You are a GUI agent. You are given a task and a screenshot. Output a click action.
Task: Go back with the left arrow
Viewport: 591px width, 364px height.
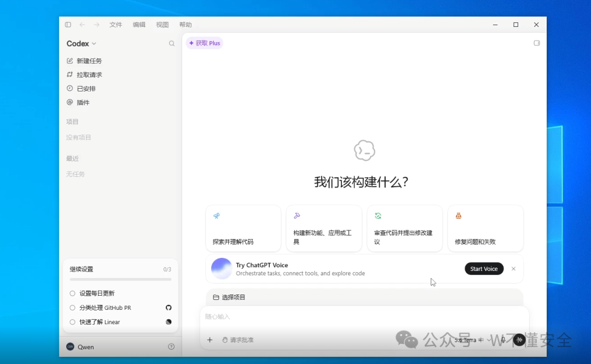pos(82,25)
